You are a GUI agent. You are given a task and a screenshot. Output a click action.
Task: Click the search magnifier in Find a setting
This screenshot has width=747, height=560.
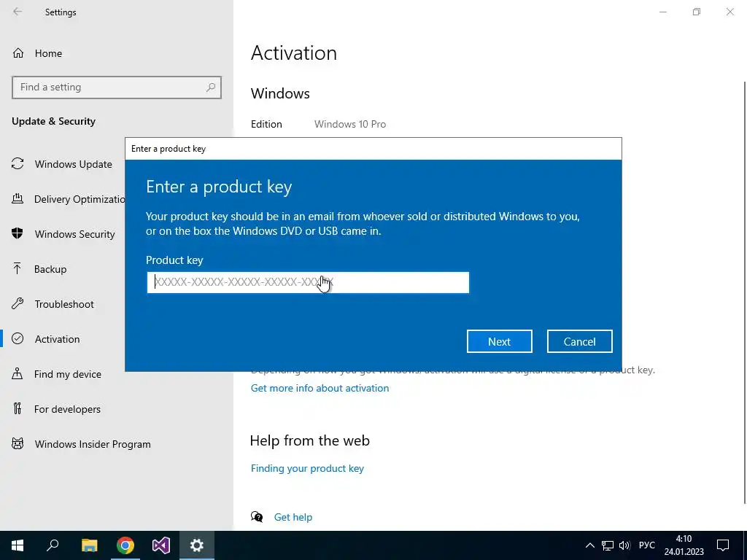210,87
